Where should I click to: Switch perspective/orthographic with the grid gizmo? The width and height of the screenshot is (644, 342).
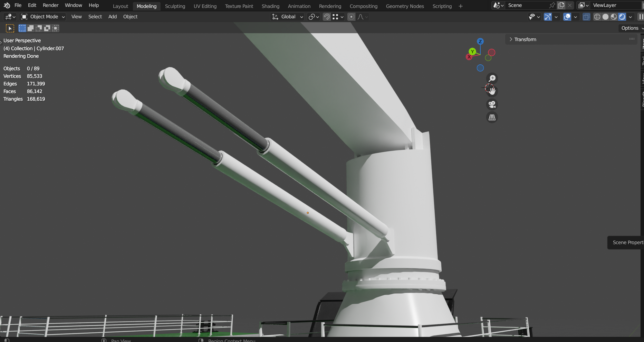492,118
